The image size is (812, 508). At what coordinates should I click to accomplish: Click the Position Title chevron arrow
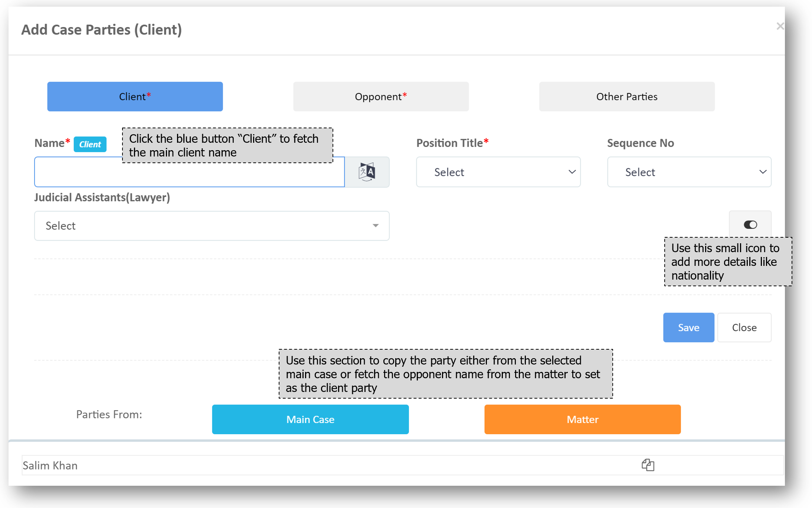click(572, 172)
